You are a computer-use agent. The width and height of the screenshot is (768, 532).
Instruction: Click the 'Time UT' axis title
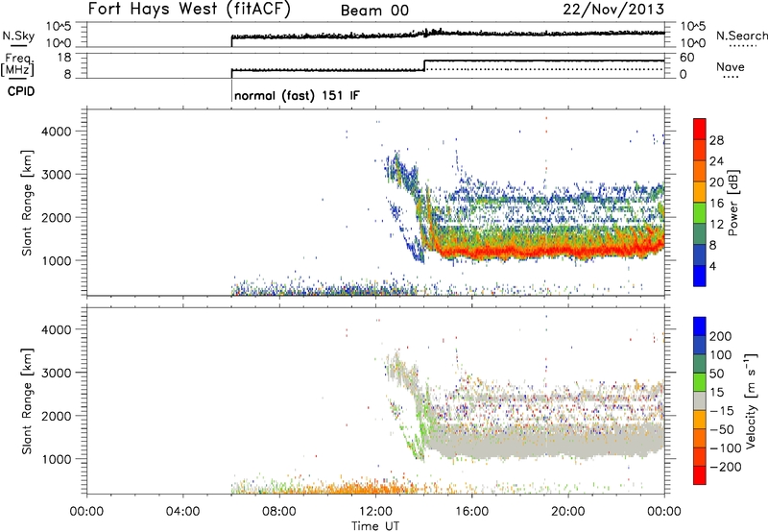375,525
